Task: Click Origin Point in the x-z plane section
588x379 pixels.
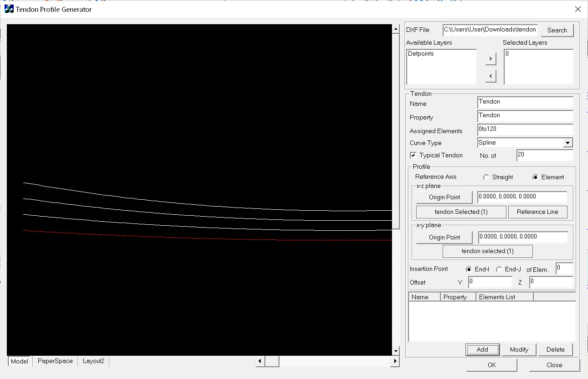Action: (x=444, y=197)
